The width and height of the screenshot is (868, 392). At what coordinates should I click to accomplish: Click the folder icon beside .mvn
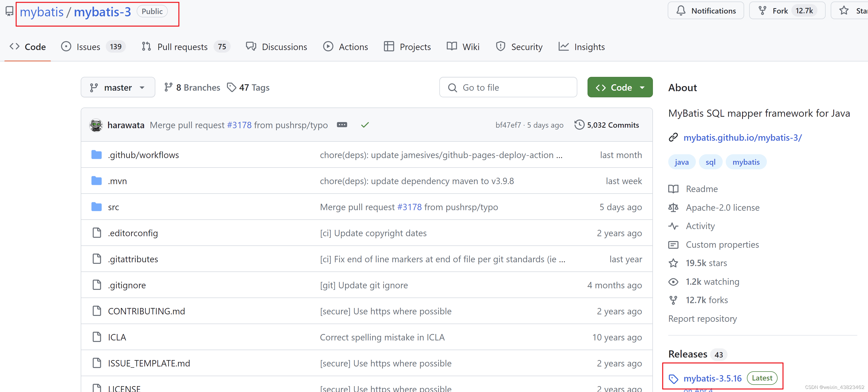click(x=97, y=181)
